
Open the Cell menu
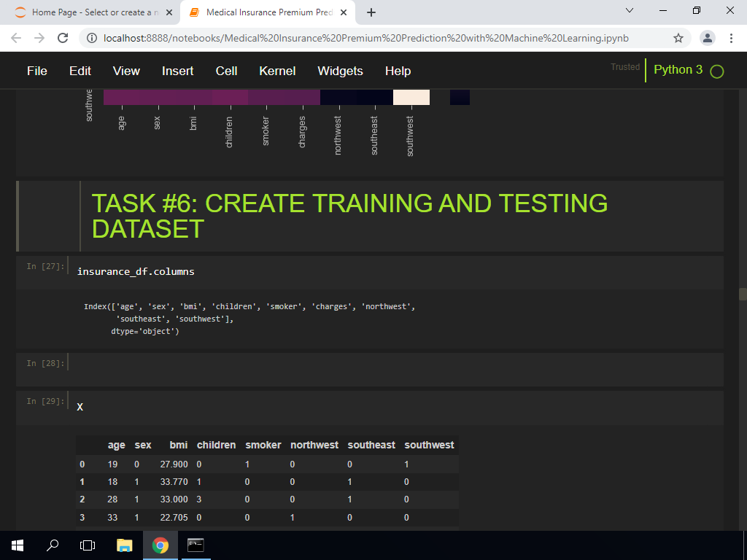coord(226,71)
